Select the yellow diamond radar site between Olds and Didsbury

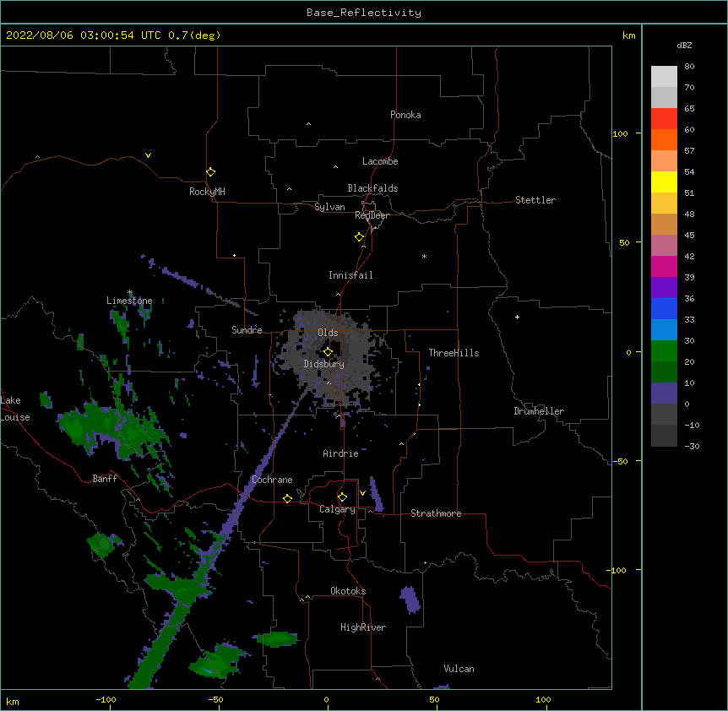pyautogui.click(x=328, y=352)
